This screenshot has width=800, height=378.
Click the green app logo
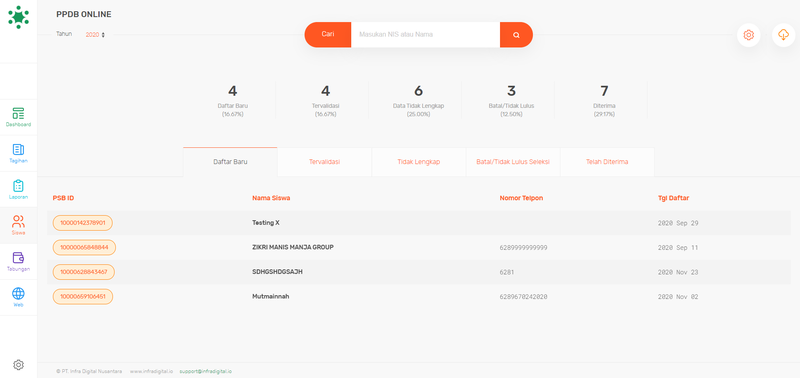tap(18, 17)
